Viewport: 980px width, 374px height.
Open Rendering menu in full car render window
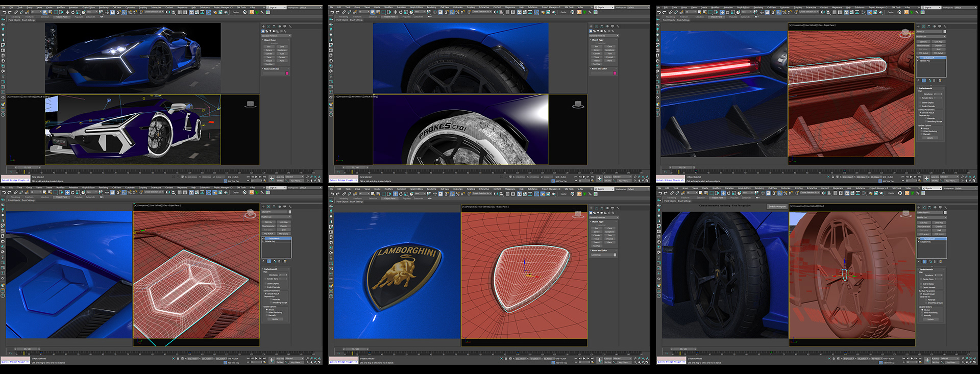click(104, 8)
